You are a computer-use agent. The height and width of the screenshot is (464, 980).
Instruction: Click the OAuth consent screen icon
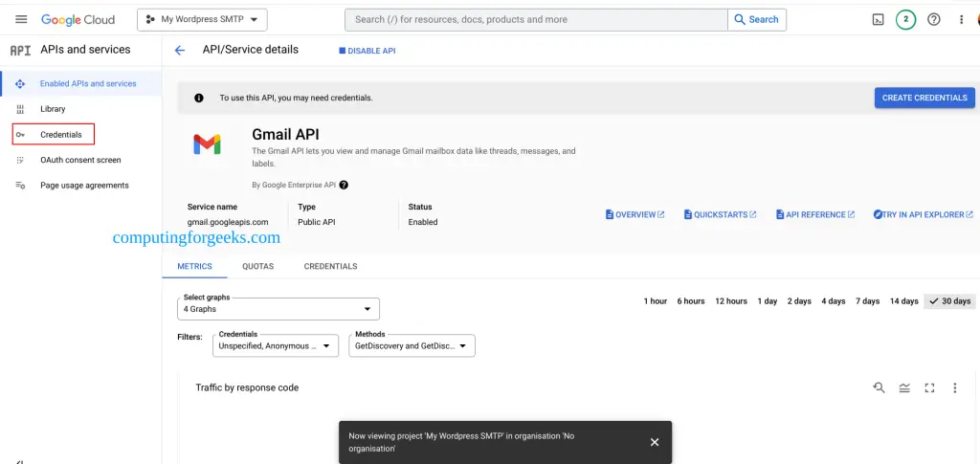(x=20, y=160)
